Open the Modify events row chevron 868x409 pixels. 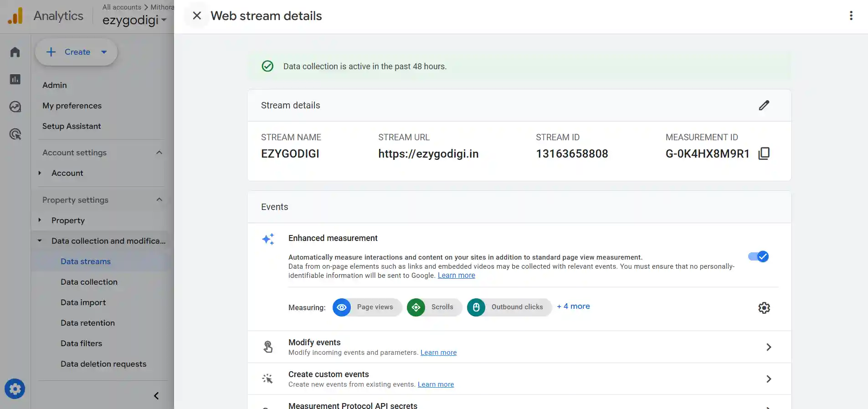tap(769, 347)
